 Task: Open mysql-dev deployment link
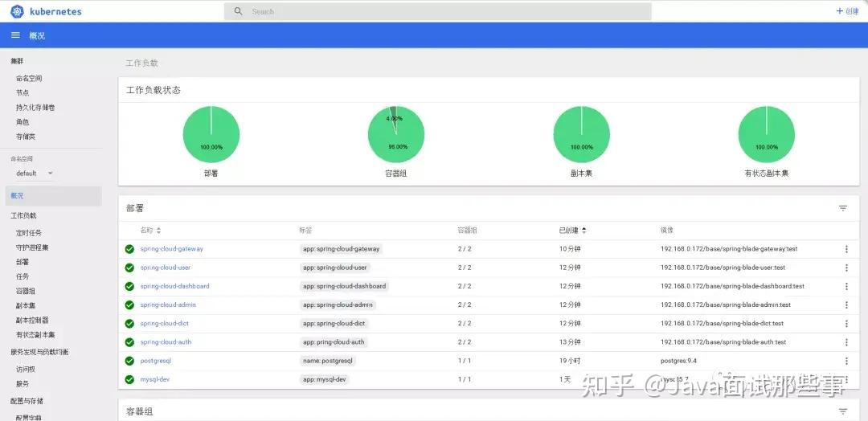click(x=155, y=379)
